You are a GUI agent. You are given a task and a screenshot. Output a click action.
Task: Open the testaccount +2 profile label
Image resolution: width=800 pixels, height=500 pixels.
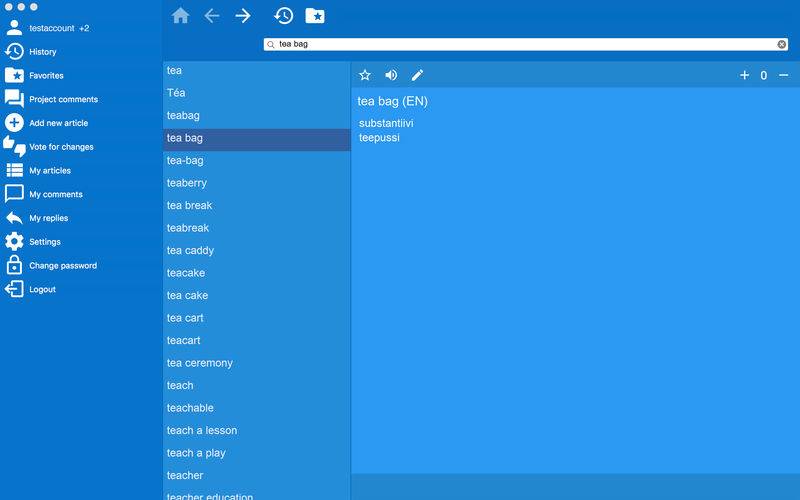click(x=59, y=28)
